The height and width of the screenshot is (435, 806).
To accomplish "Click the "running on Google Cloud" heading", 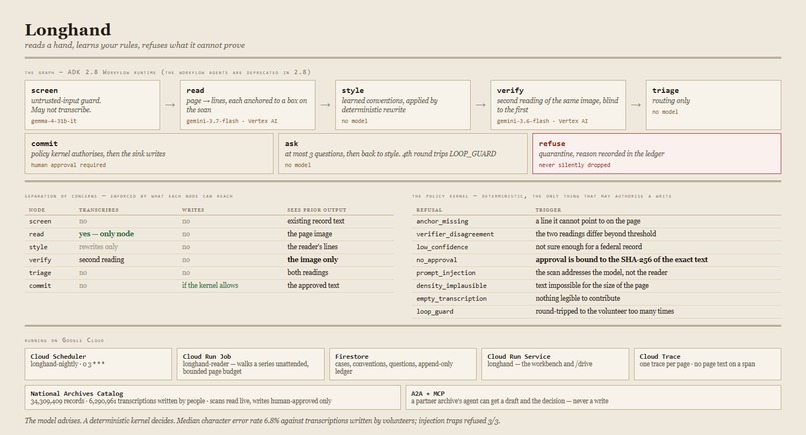I will pyautogui.click(x=64, y=340).
